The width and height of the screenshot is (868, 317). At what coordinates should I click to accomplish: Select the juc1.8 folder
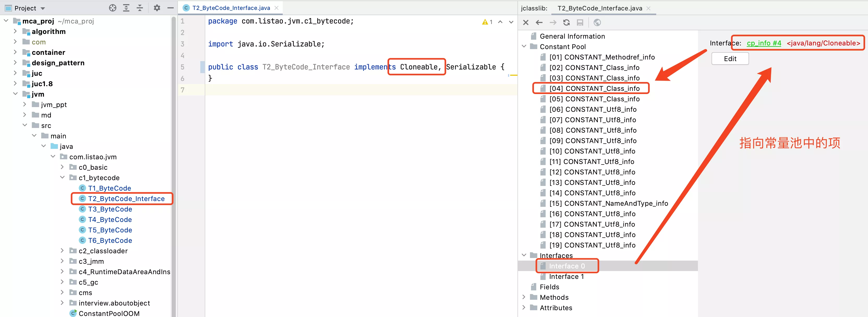pos(42,84)
